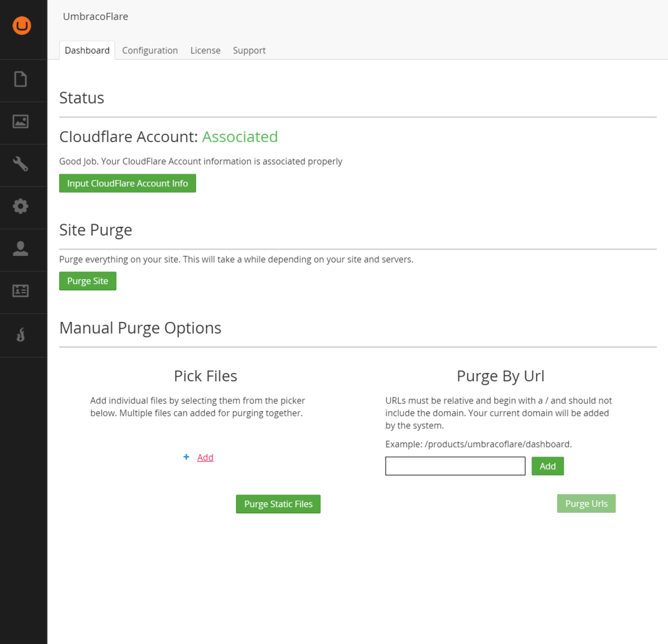The width and height of the screenshot is (668, 644).
Task: Click the blue plus icon beside Add
Action: (x=186, y=457)
